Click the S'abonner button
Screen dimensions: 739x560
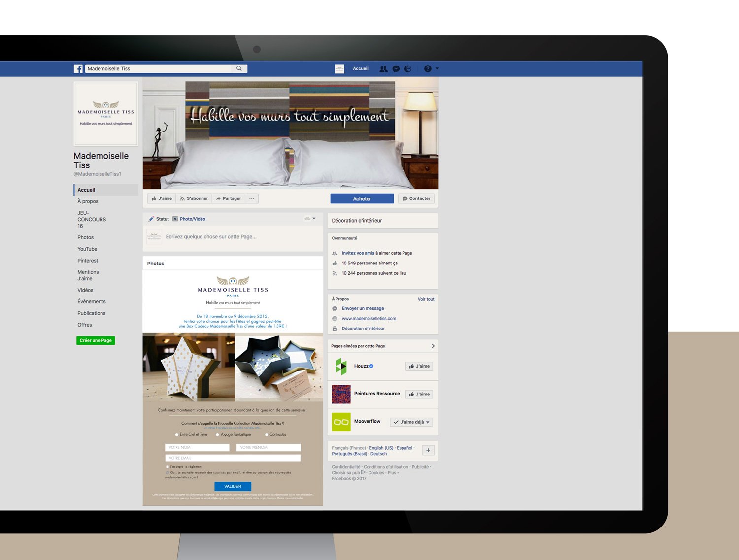click(x=194, y=198)
